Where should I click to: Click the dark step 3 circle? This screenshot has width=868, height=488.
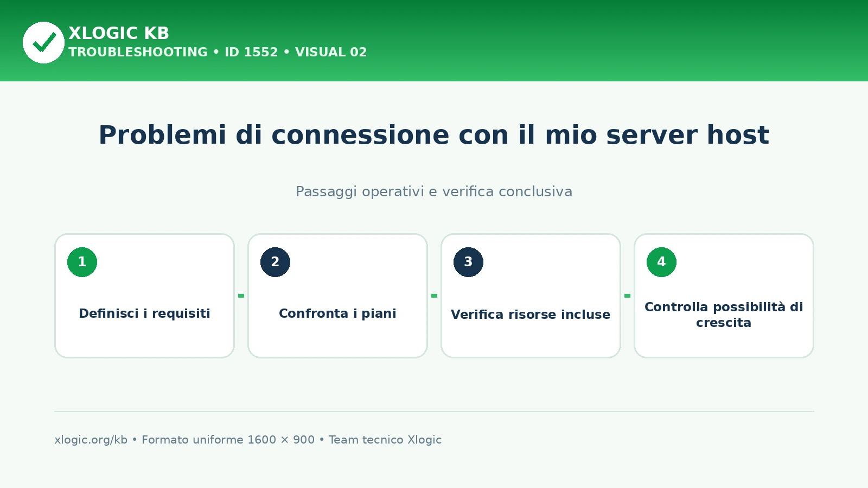[x=468, y=262]
